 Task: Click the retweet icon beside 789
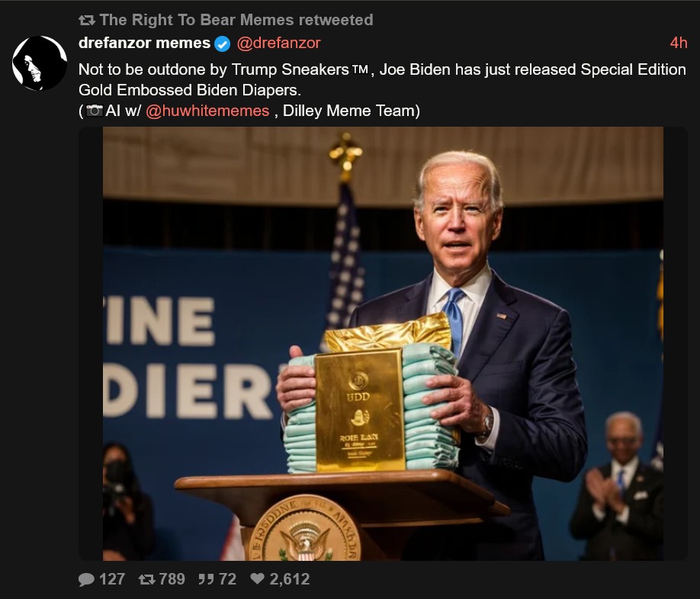click(x=147, y=579)
